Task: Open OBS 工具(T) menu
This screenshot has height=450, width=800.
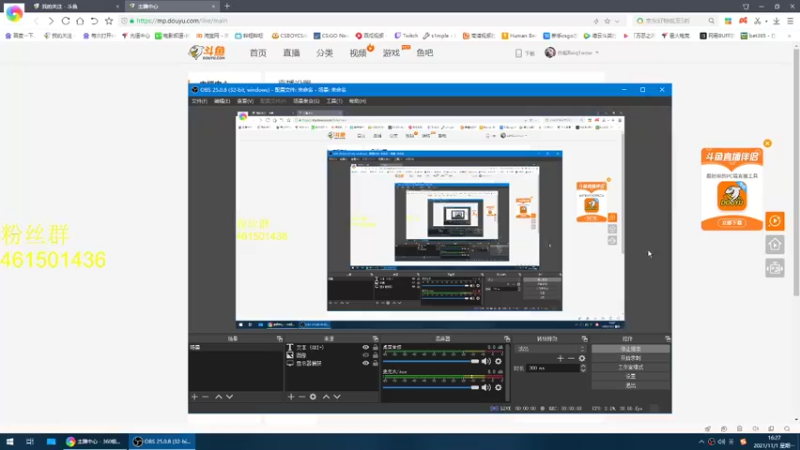Action: [x=334, y=101]
